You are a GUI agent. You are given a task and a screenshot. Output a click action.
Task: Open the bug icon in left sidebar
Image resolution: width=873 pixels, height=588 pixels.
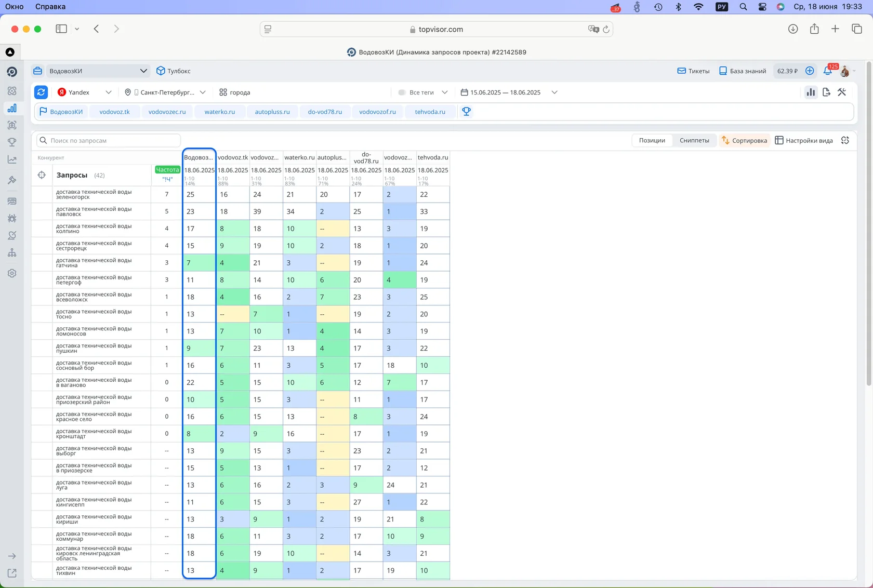(12, 219)
